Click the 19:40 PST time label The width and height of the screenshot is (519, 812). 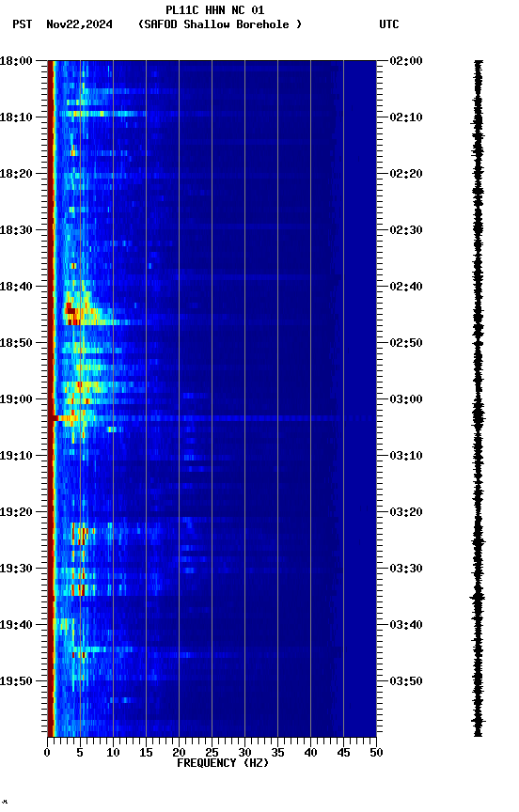pyautogui.click(x=16, y=625)
